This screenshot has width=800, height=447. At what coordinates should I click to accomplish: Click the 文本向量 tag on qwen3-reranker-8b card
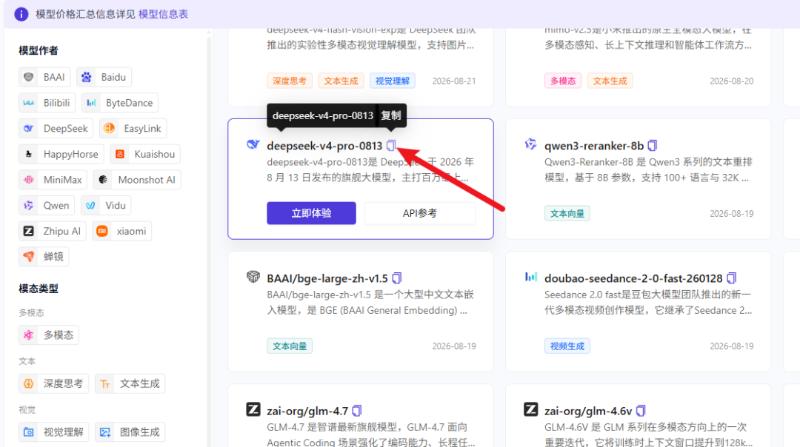[x=567, y=213]
